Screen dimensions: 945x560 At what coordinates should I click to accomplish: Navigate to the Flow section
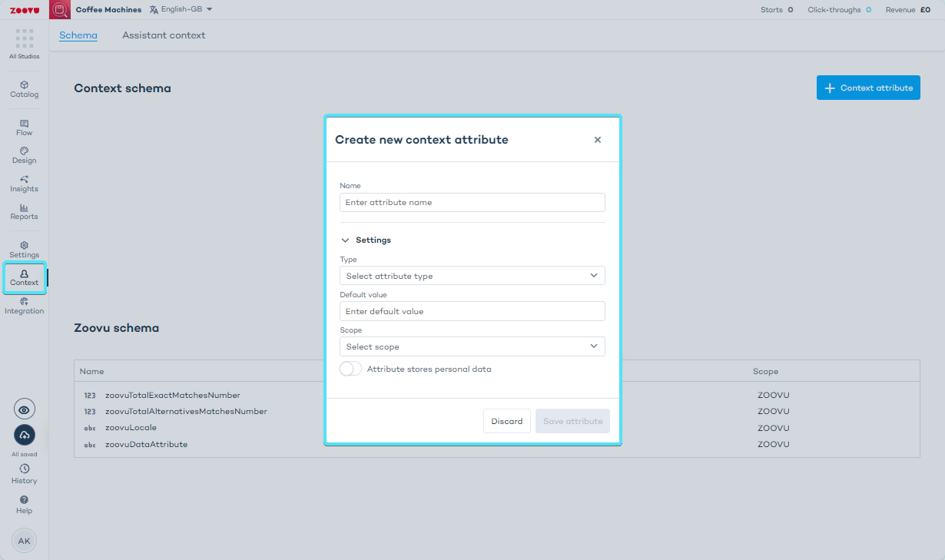coord(24,126)
